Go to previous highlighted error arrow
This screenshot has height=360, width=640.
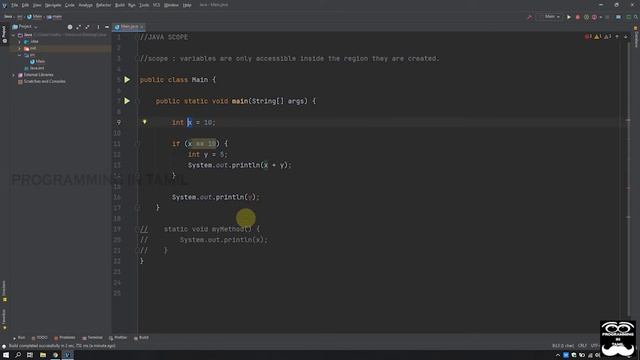[x=617, y=37]
